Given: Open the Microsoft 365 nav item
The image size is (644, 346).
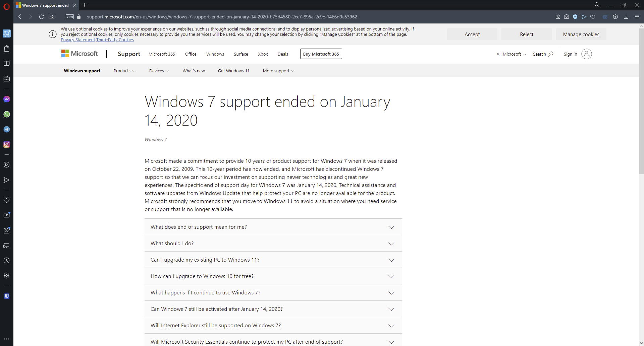Looking at the screenshot, I should click(x=162, y=54).
